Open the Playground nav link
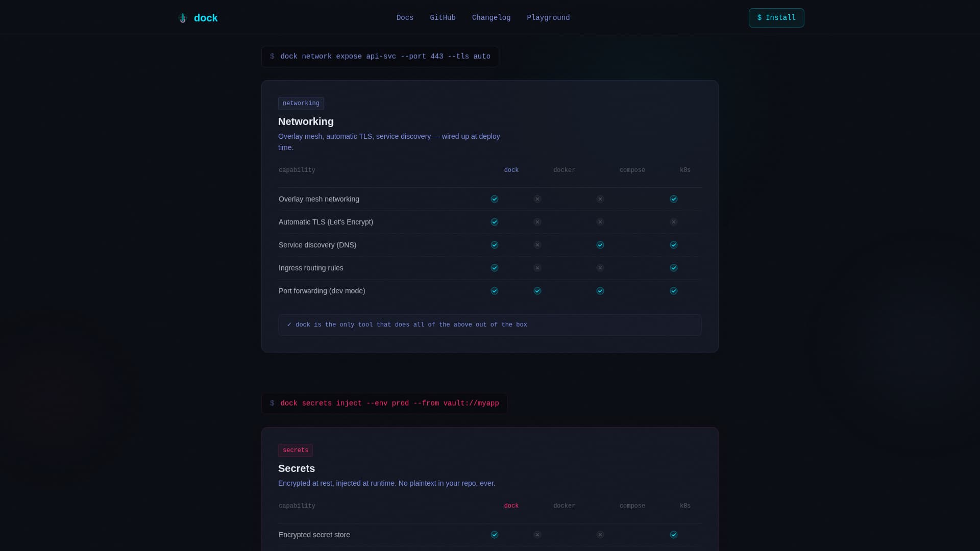The width and height of the screenshot is (980, 551). click(x=548, y=18)
